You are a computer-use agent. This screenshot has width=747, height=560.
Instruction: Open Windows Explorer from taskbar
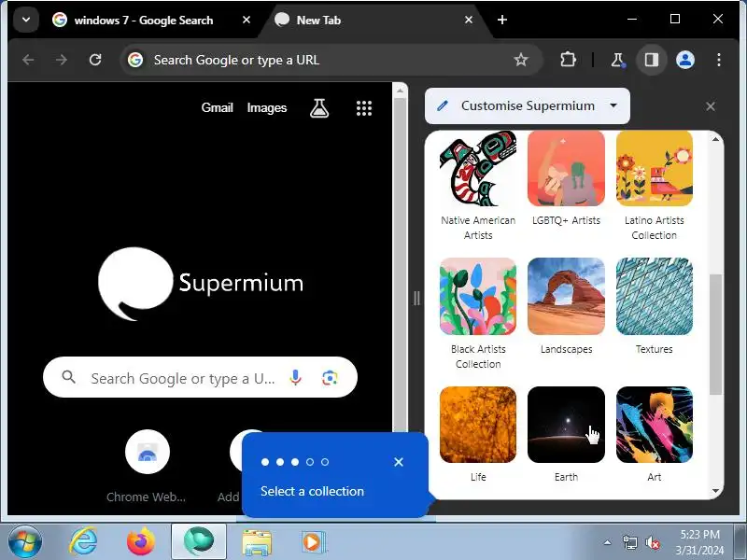tap(257, 543)
